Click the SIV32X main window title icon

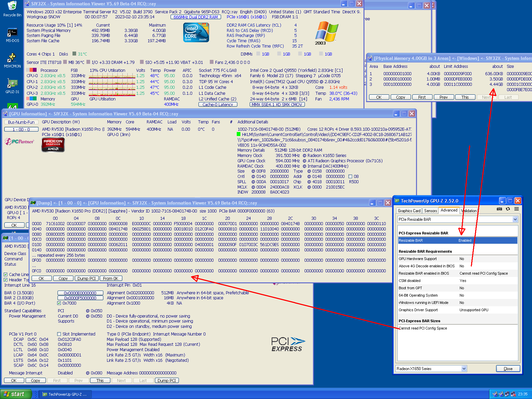pyautogui.click(x=28, y=4)
